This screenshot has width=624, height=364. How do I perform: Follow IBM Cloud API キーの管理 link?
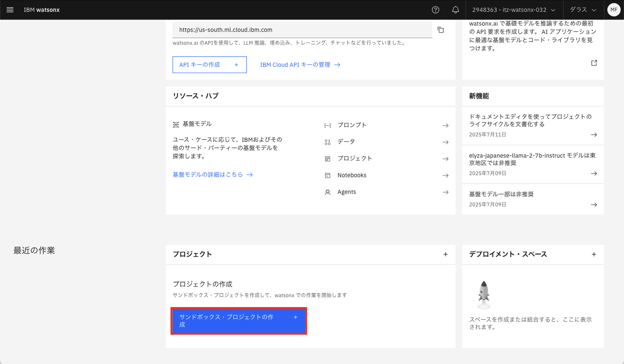pos(300,65)
